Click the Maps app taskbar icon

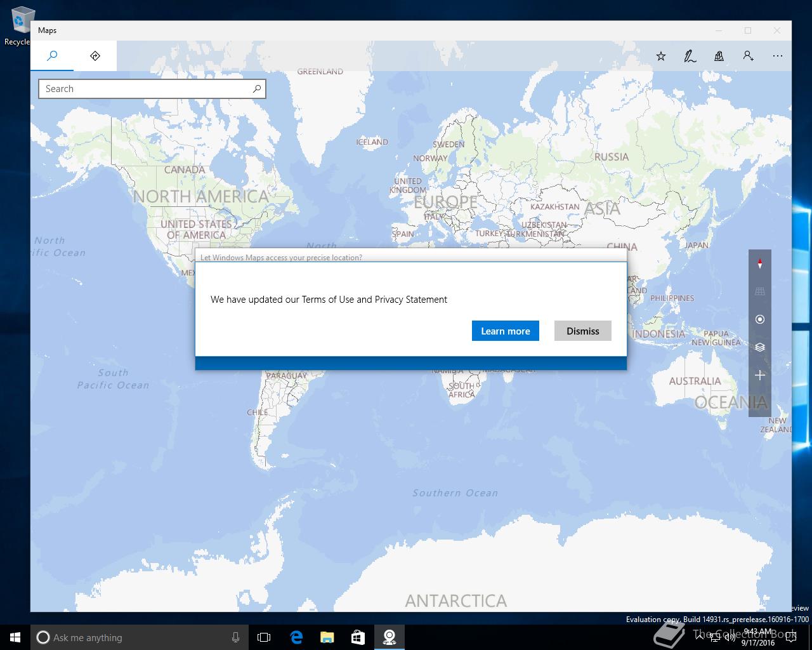point(389,637)
